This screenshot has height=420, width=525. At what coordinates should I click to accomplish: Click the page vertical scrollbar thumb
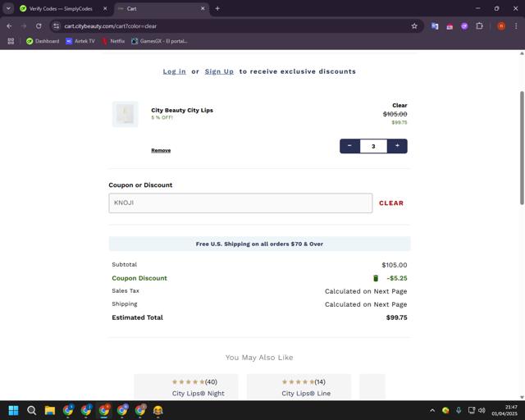click(x=522, y=148)
